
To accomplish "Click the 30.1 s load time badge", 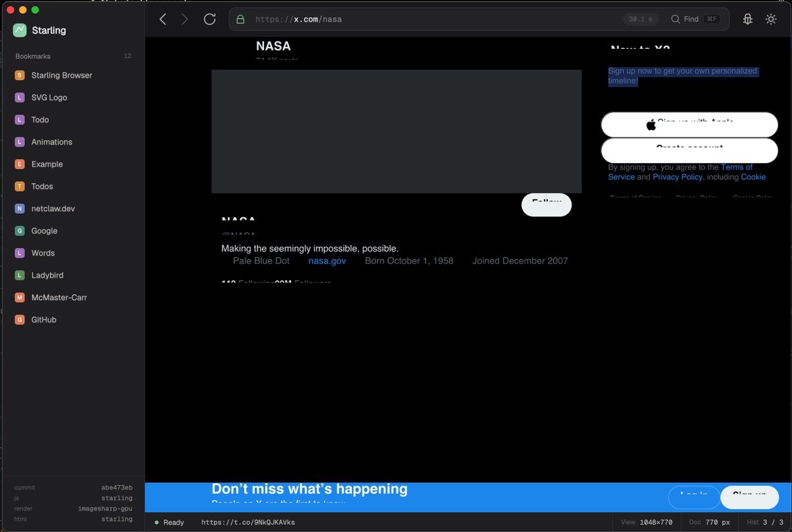I will 641,19.
